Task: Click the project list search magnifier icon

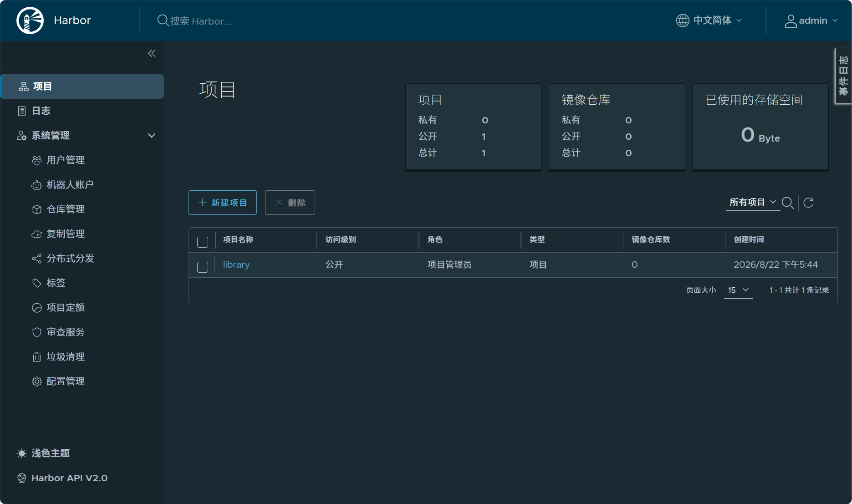Action: (788, 203)
